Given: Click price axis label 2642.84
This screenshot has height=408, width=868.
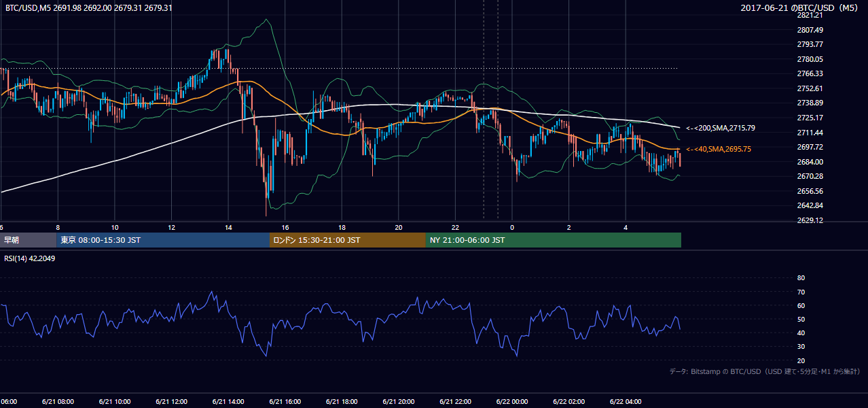Looking at the screenshot, I should 810,205.
